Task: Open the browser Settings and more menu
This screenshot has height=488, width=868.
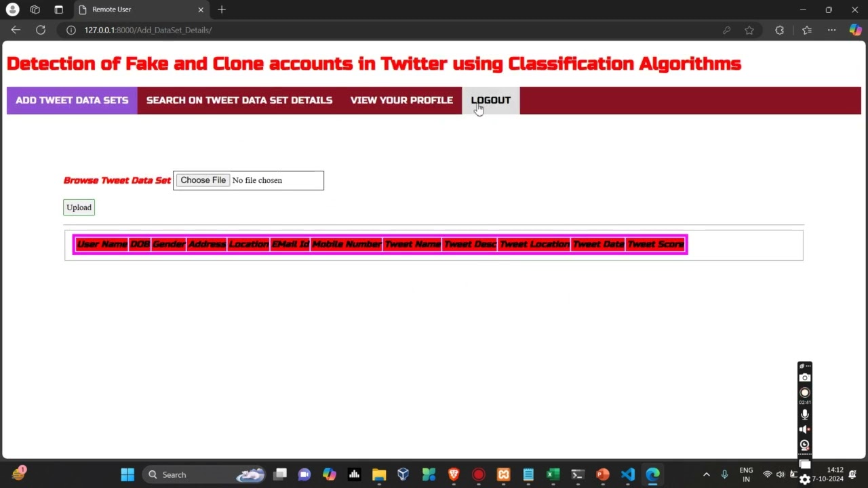Action: [831, 30]
